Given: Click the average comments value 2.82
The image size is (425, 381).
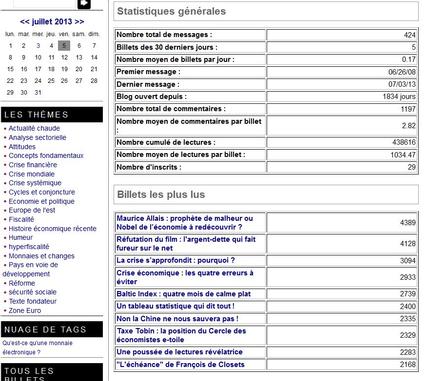Looking at the screenshot, I should tap(409, 126).
